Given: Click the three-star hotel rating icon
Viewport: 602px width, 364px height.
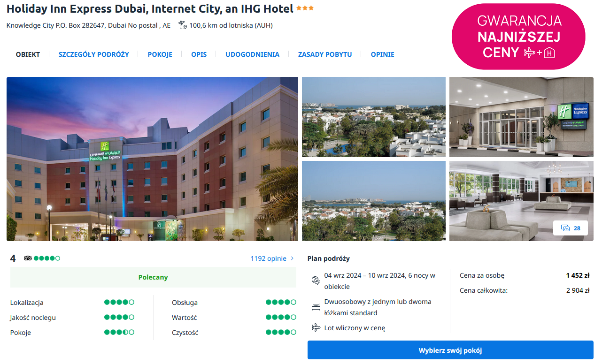Looking at the screenshot, I should [x=305, y=8].
